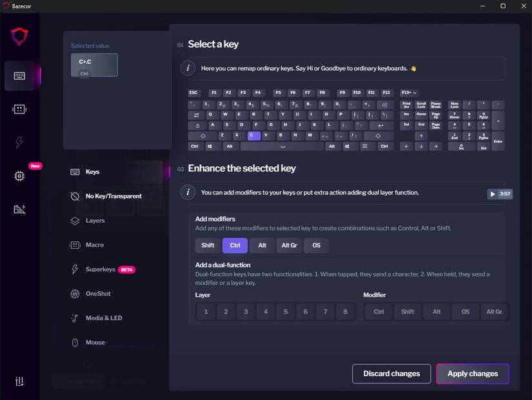The image size is (532, 400).
Task: Enable the Shift modifier
Action: (x=207, y=245)
